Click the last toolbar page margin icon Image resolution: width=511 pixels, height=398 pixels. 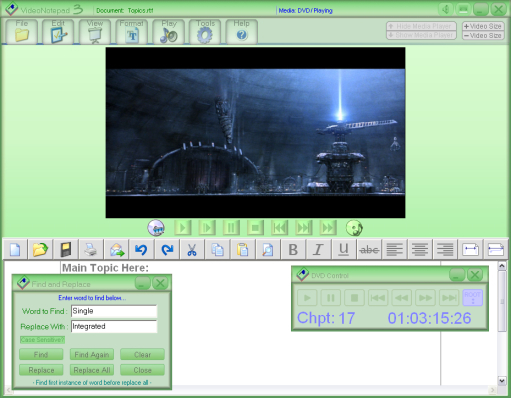pos(496,249)
